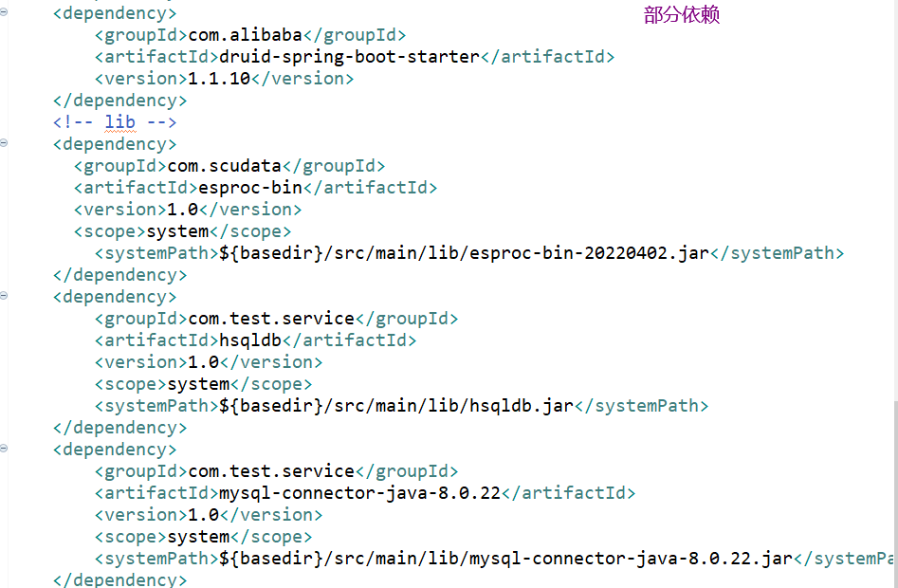Click mysql-connector-java-8.0.22 artifactId value
The image size is (898, 588).
(359, 493)
